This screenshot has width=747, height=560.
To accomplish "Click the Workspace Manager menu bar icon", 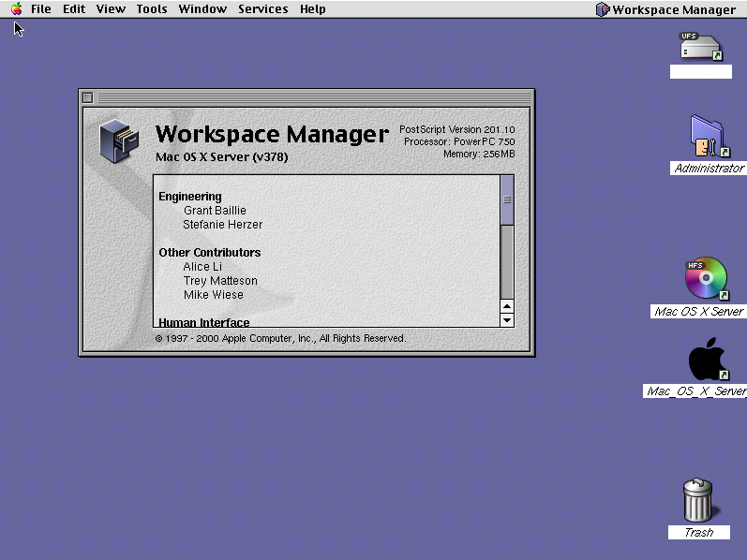I will click(603, 9).
